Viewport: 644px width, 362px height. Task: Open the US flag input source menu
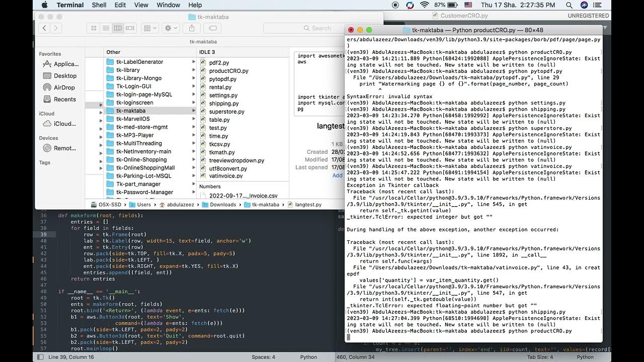468,5
